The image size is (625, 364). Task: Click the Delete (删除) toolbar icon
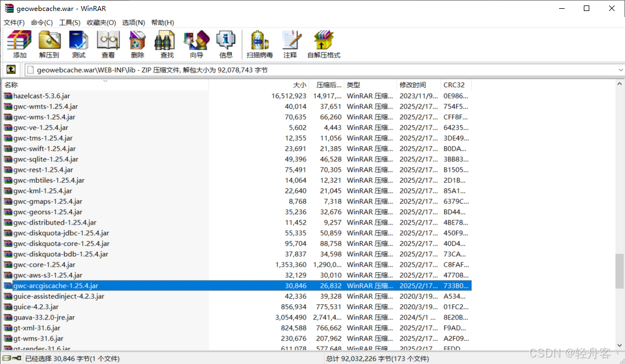pos(137,44)
